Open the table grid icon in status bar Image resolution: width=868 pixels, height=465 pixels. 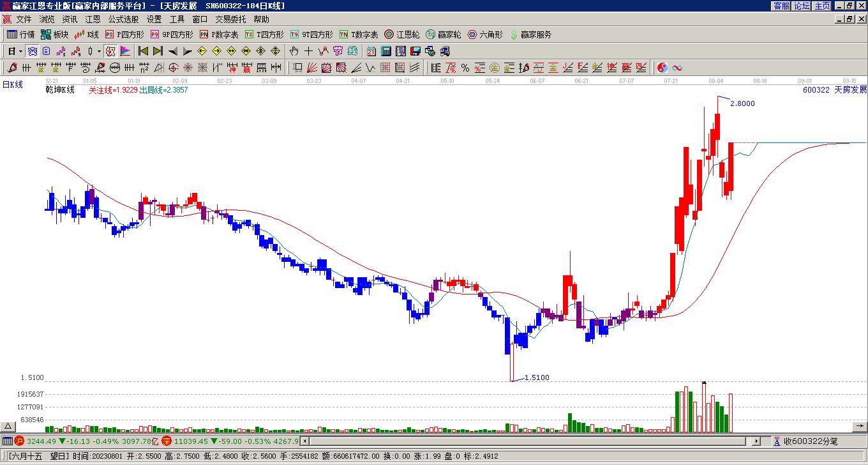tap(7, 441)
